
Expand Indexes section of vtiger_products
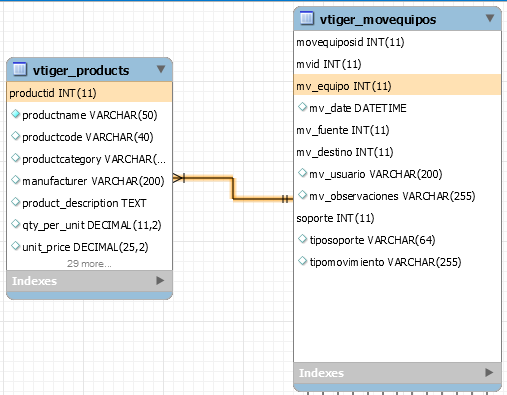tap(160, 281)
